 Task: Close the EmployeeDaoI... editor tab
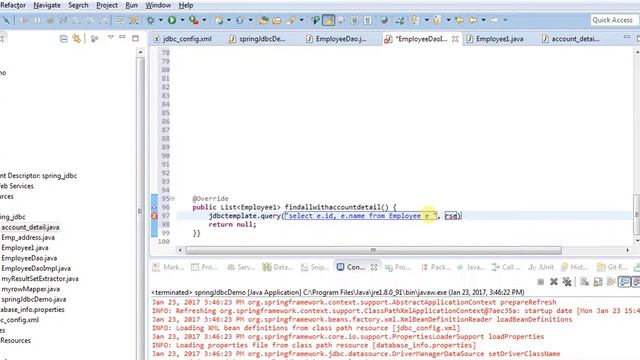click(455, 39)
